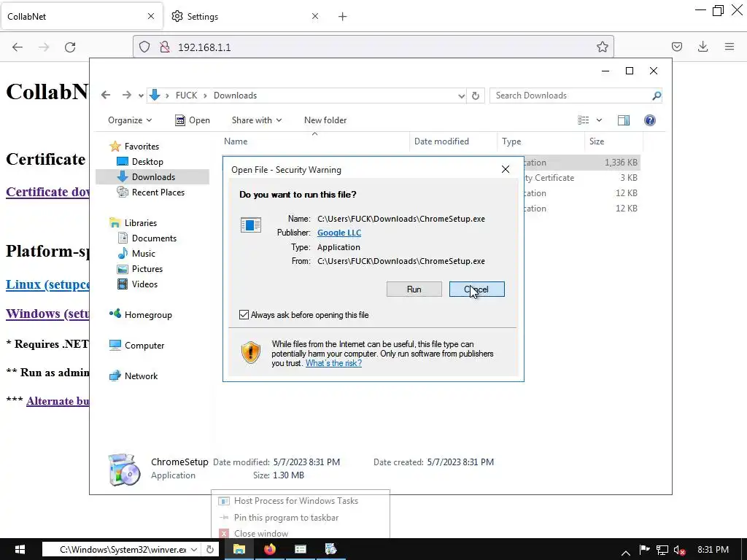
Task: Click the FUCK breadcrumb in address bar
Action: click(x=186, y=96)
